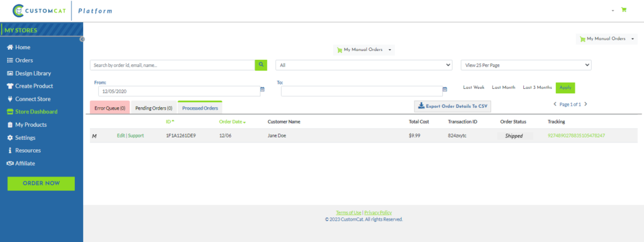
Task: Click the ORDER NOW button
Action: pos(41,183)
